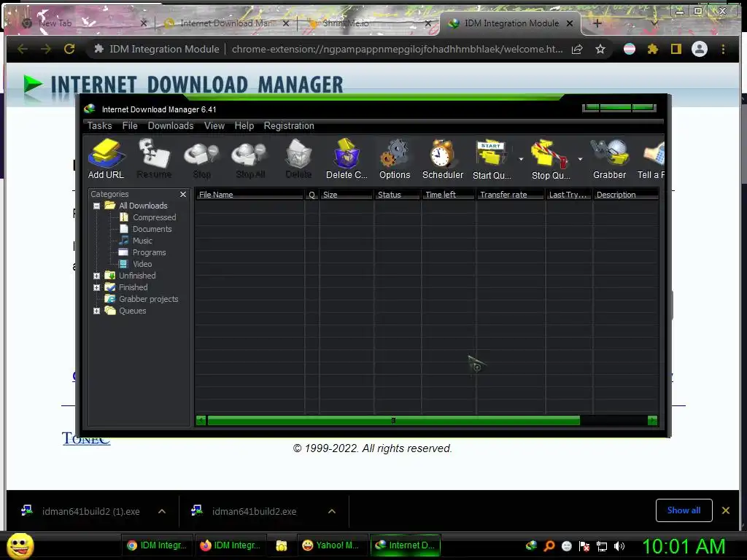Click the horizontal scrollbar thumb in IDM
The height and width of the screenshot is (560, 747).
tap(393, 421)
